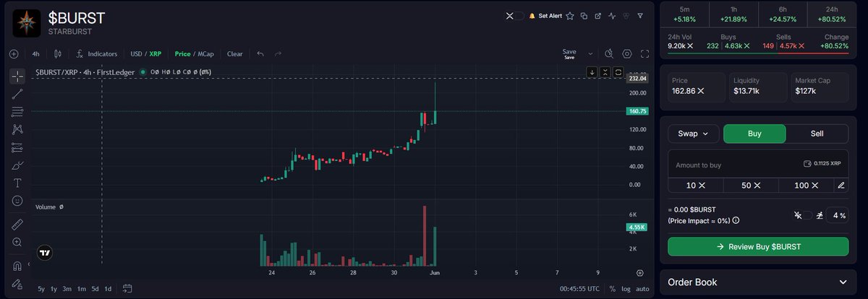Open token in external link icon
The height and width of the screenshot is (299, 868).
[x=598, y=15]
